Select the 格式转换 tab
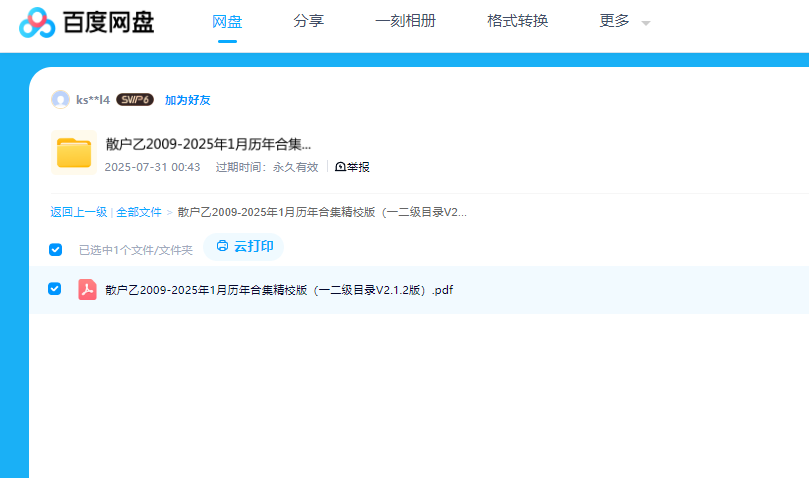809x478 pixels. [x=517, y=21]
